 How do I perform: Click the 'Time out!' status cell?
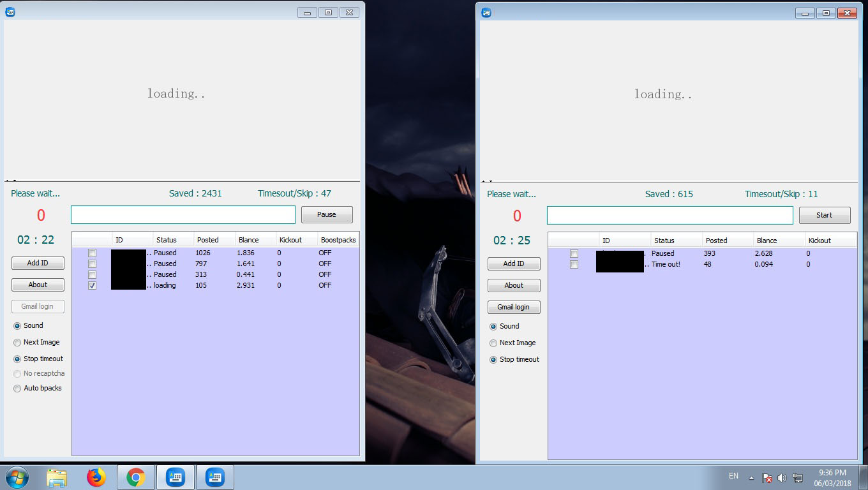666,265
